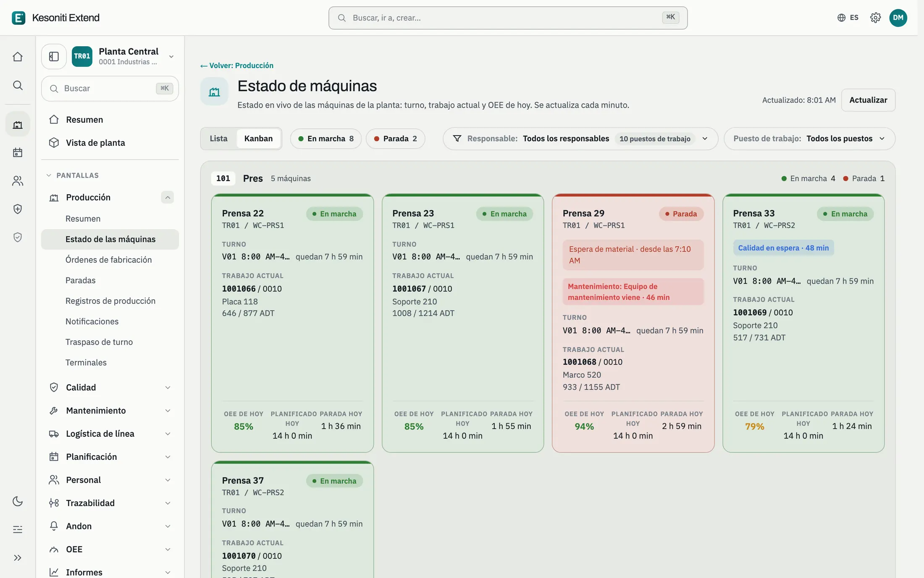Image resolution: width=924 pixels, height=578 pixels.
Task: Click the Calidad en espera 48 min badge
Action: point(783,248)
